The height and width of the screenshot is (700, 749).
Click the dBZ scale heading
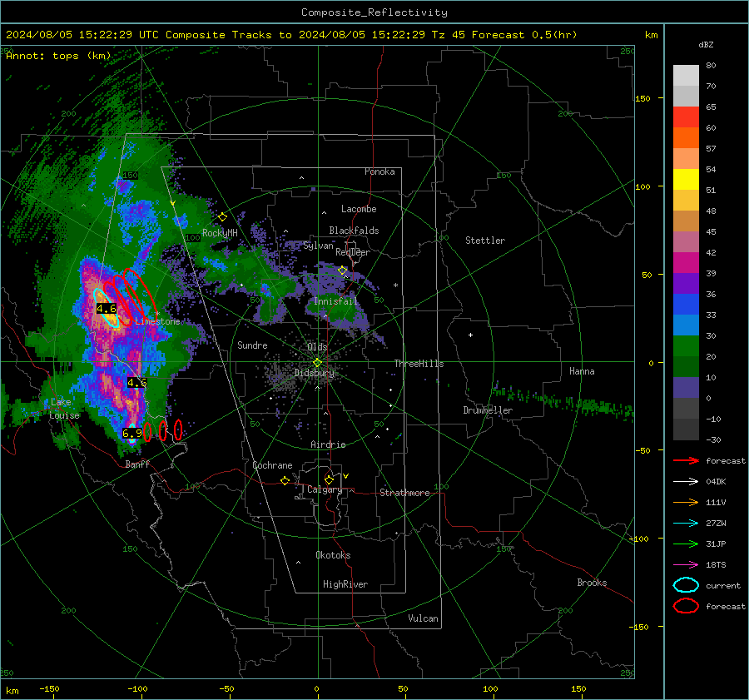point(706,45)
